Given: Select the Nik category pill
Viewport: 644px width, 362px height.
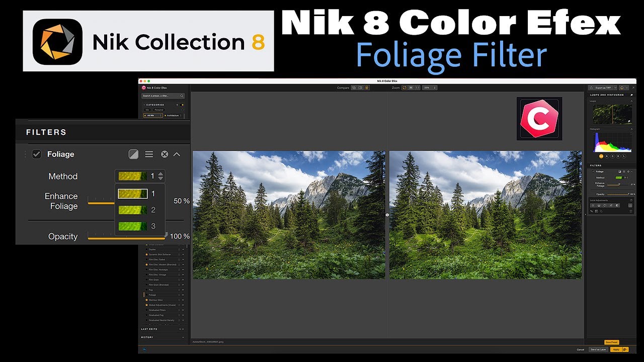Looking at the screenshot, I should 147,110.
